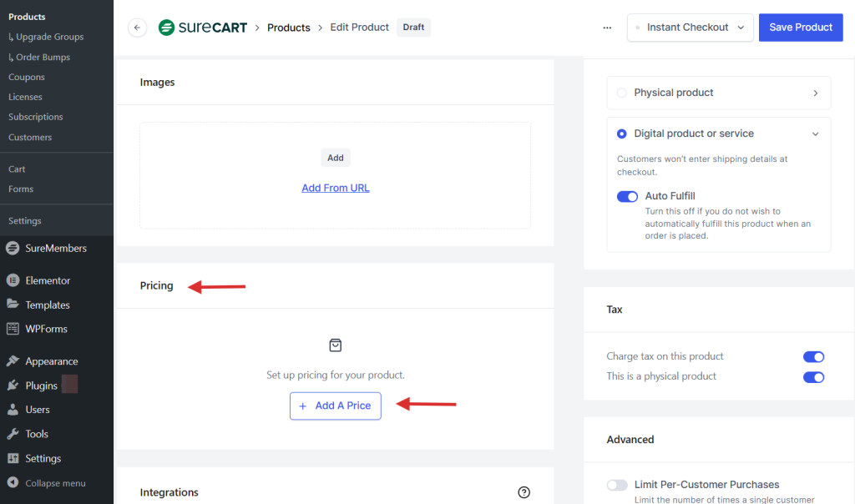
Task: Click the Add From URL link
Action: tap(335, 188)
